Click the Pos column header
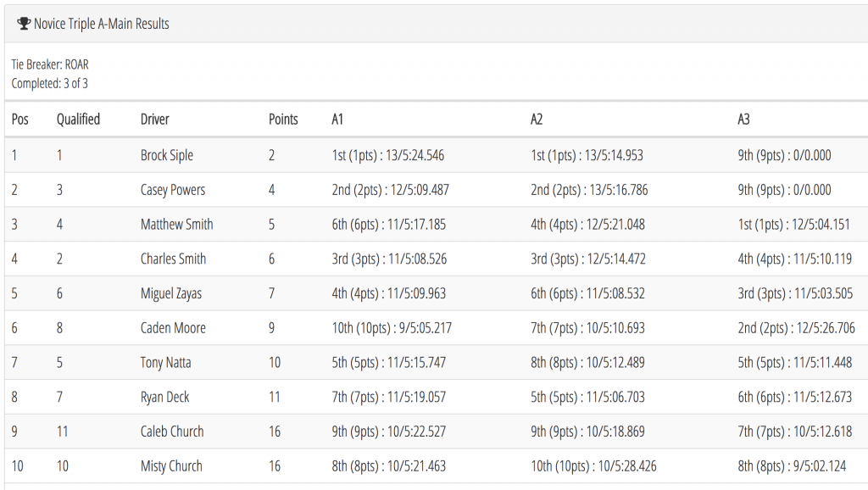Screen dimensions: 868x490 (20, 119)
